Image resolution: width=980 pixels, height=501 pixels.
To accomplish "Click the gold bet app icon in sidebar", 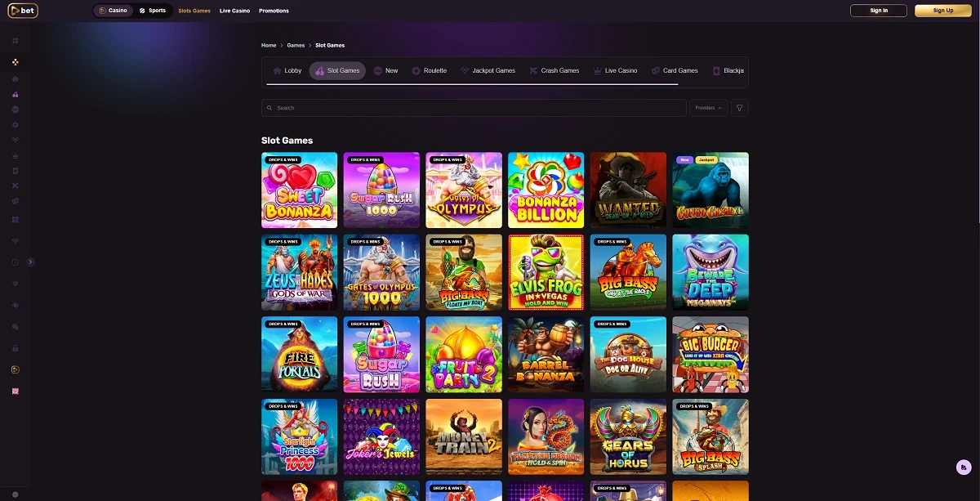I will [16, 369].
